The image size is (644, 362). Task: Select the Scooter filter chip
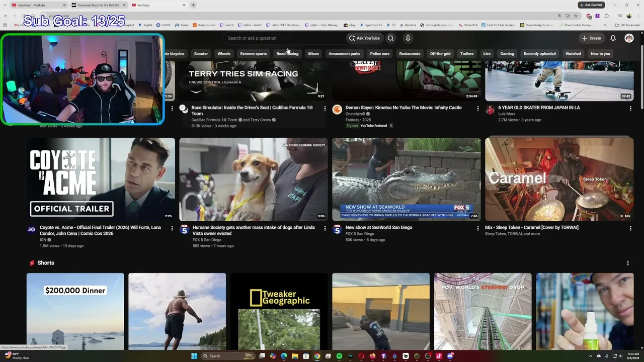[201, 54]
